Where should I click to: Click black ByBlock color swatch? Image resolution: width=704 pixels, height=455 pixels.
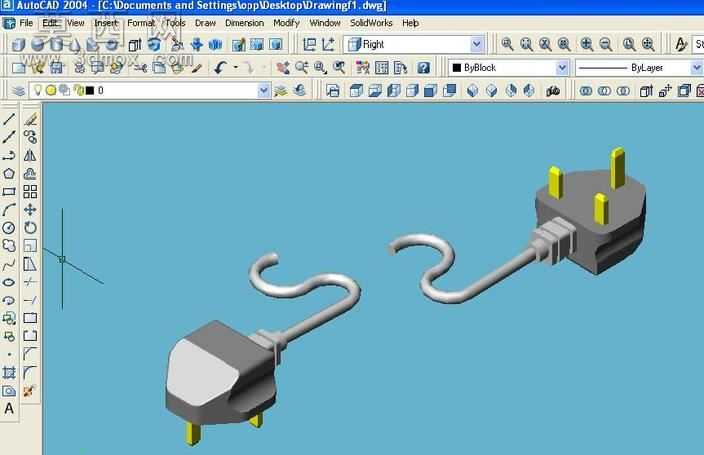coord(457,68)
